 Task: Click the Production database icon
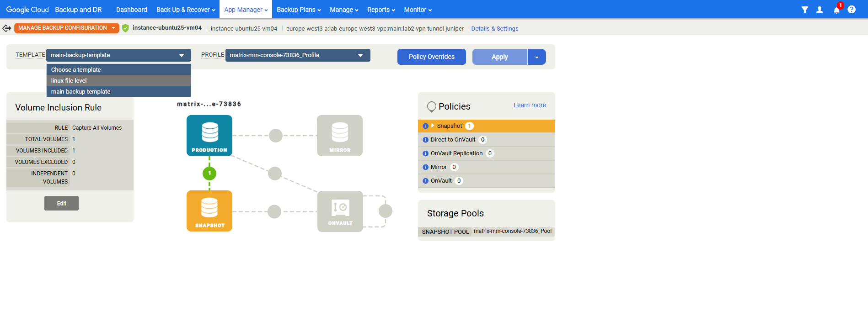pyautogui.click(x=209, y=135)
